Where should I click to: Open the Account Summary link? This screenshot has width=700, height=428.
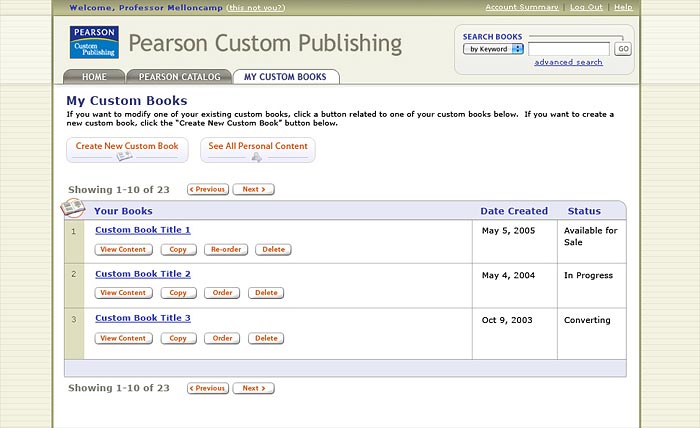[522, 7]
